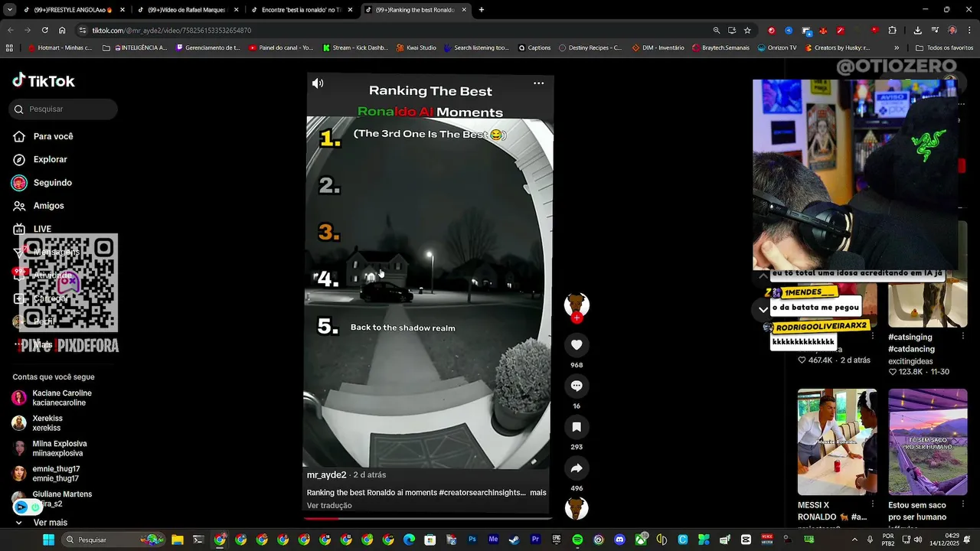Screen dimensions: 980x551
Task: Follow creator with red plus button
Action: tap(577, 318)
